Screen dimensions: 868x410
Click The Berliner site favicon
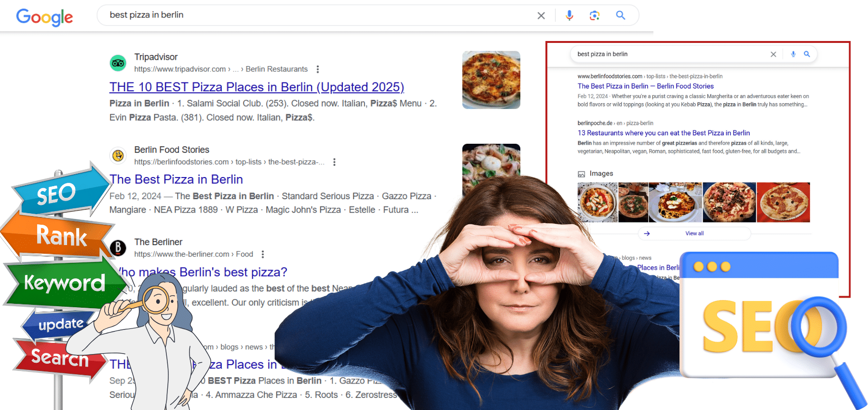pos(118,248)
